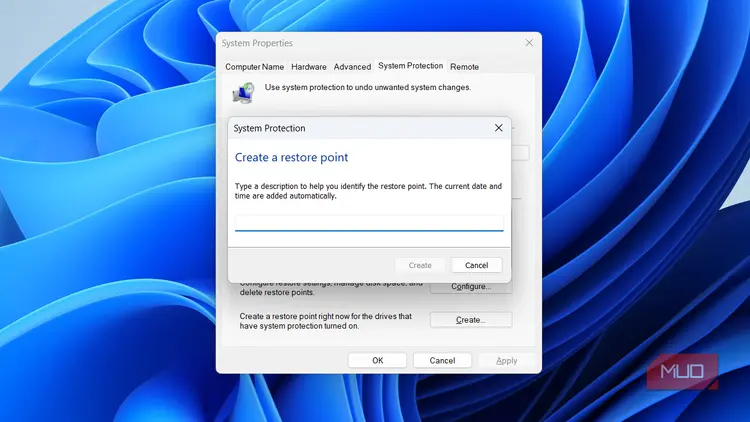The height and width of the screenshot is (422, 750).
Task: Click the 'Create a restore point' heading
Action: [x=291, y=157]
